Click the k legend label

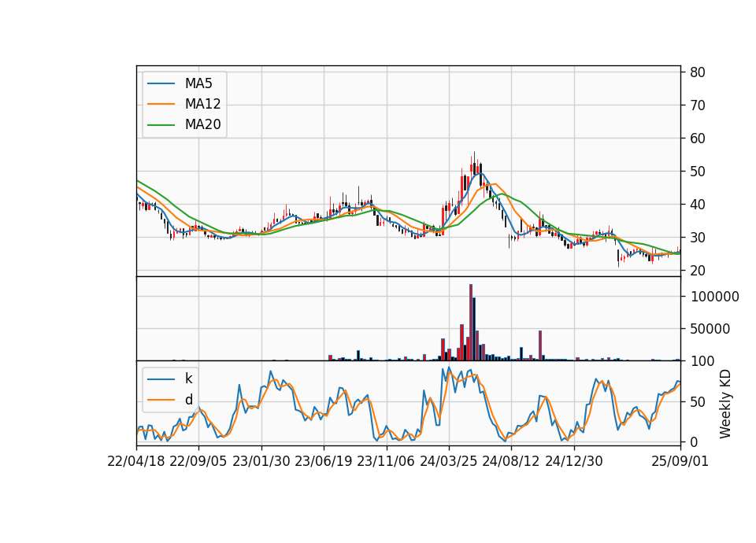pos(188,379)
